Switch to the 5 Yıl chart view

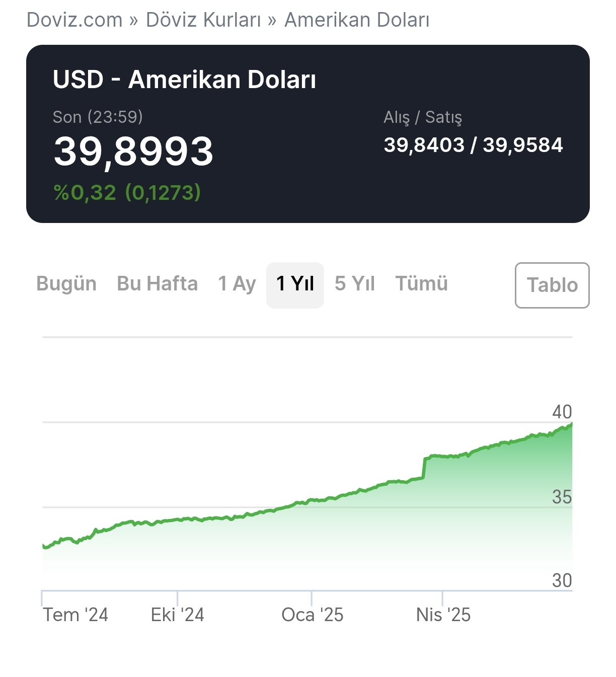tap(355, 284)
